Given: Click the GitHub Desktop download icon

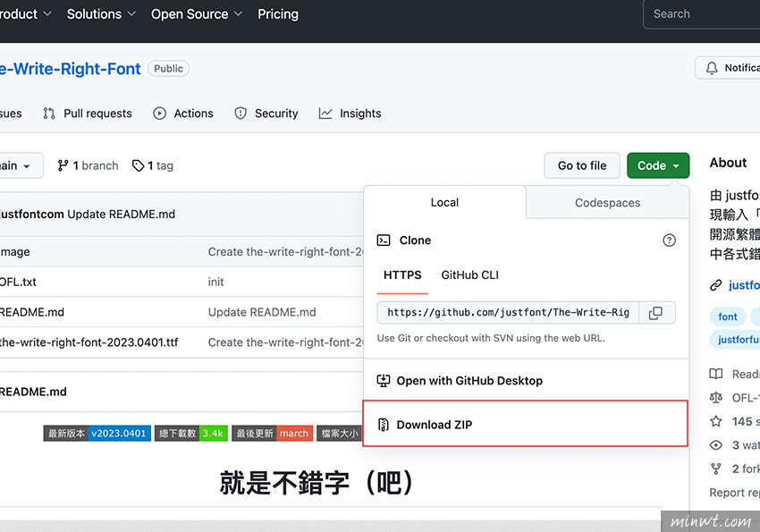Looking at the screenshot, I should [x=384, y=381].
